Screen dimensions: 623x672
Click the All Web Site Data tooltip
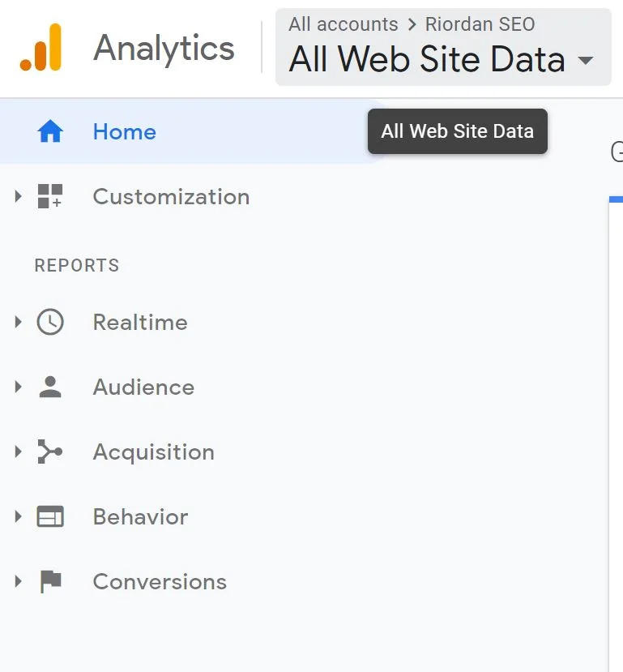(457, 131)
